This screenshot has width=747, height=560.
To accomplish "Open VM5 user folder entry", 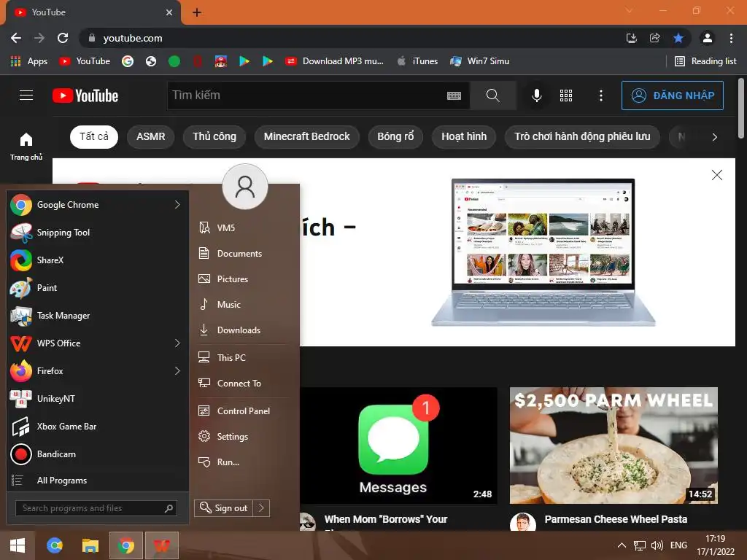I will click(244, 227).
